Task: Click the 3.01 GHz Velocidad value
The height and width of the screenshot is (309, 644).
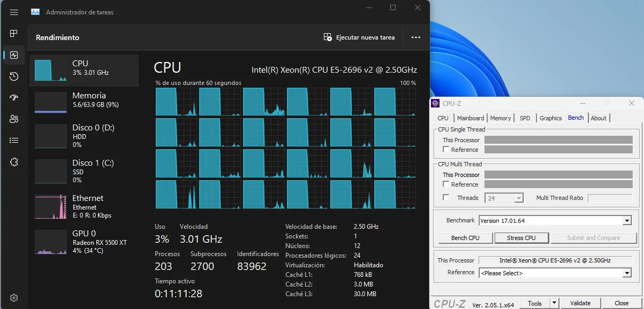Action: [201, 239]
